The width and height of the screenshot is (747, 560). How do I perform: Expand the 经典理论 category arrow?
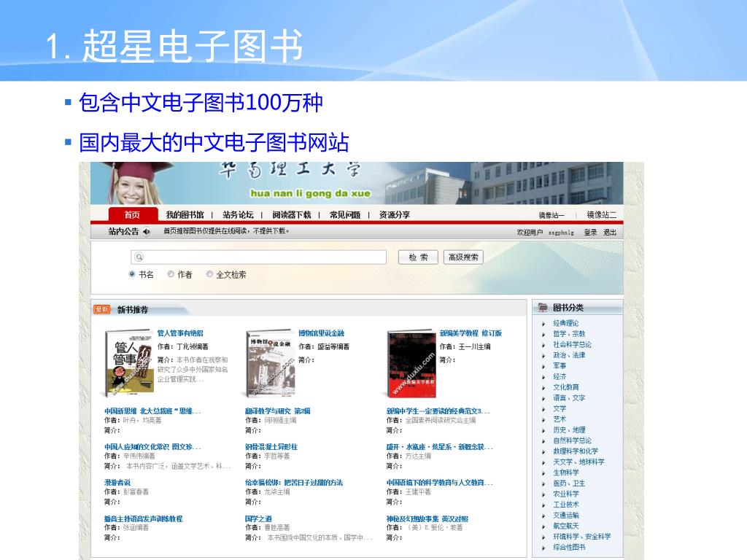[543, 324]
